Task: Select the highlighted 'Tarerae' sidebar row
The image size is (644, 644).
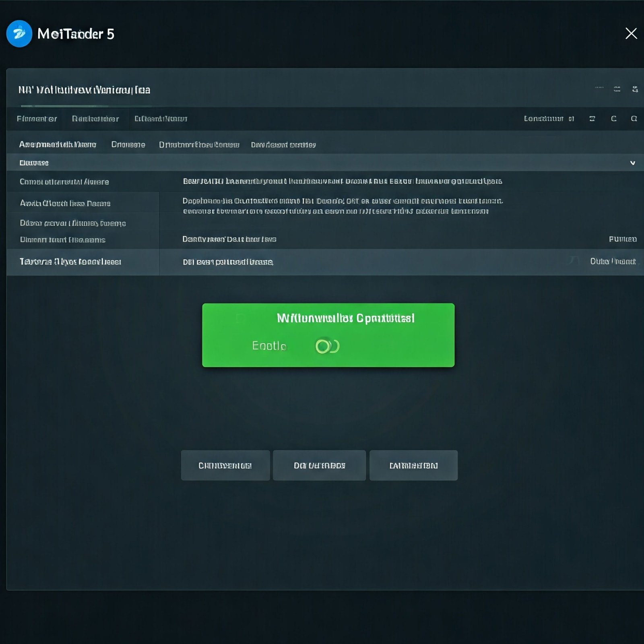Action: pos(83,262)
